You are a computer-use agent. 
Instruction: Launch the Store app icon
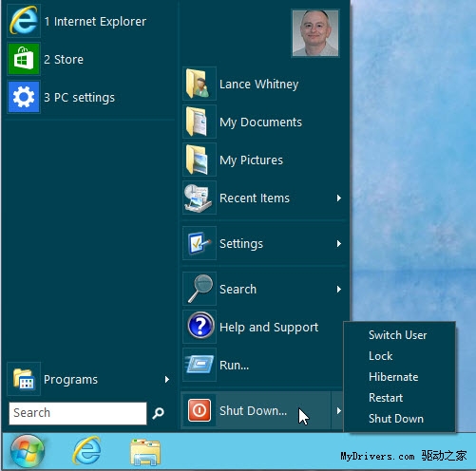pyautogui.click(x=24, y=59)
